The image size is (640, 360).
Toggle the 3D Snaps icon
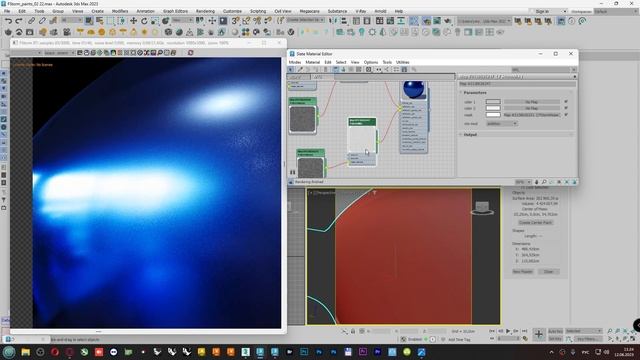236,21
